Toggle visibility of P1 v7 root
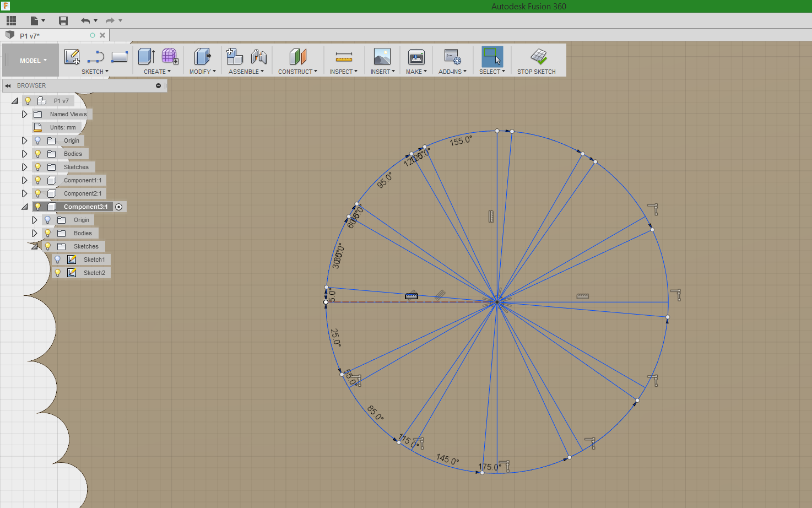This screenshot has height=508, width=812. coord(28,101)
